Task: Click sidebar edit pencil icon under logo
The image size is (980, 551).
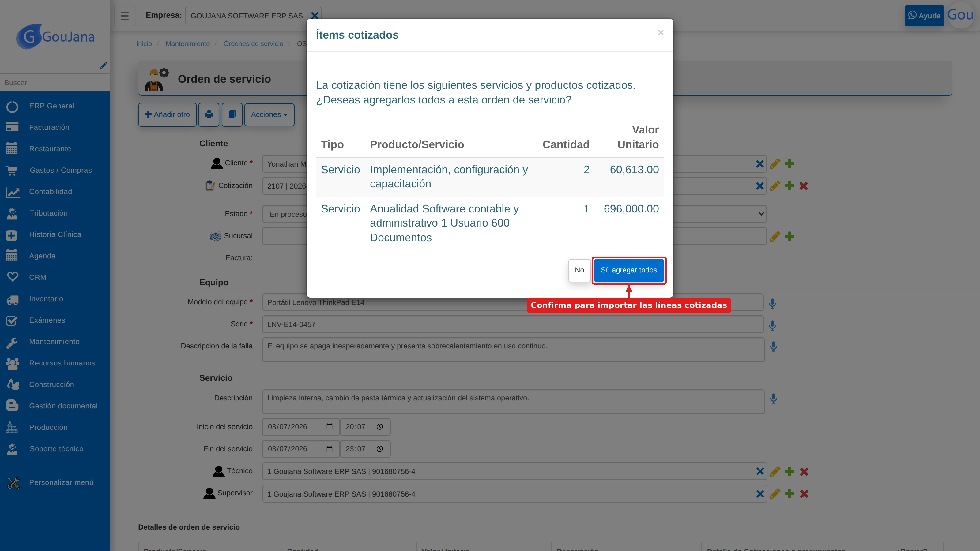Action: point(103,66)
